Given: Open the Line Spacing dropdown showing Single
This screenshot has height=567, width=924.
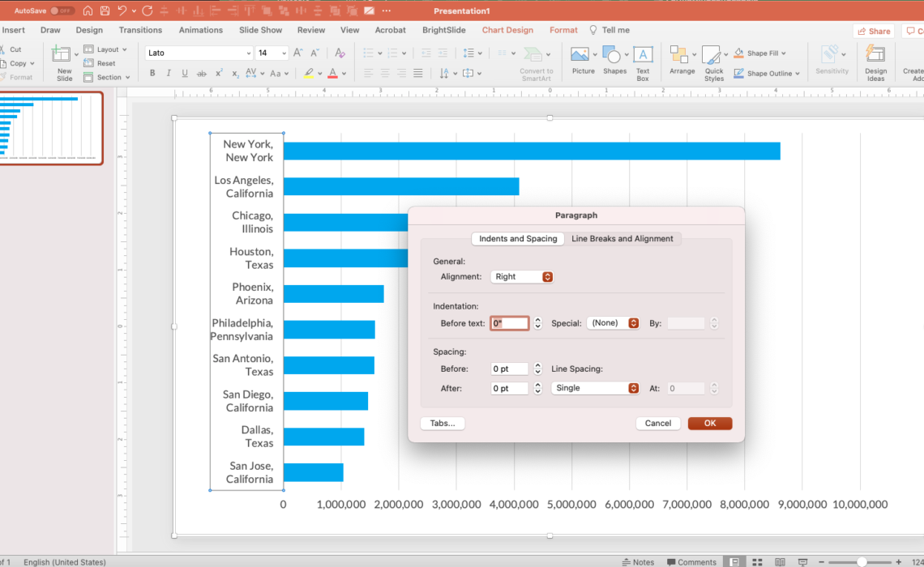Looking at the screenshot, I should (x=595, y=388).
